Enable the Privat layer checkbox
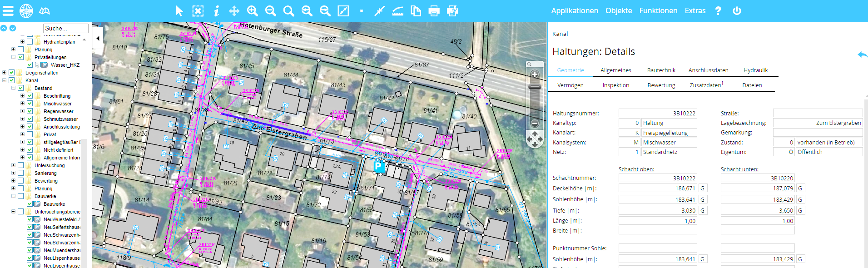The image size is (868, 268). tap(30, 134)
